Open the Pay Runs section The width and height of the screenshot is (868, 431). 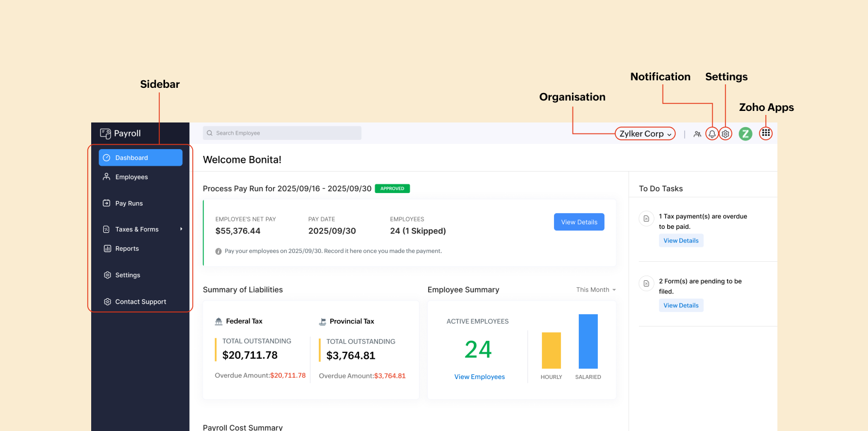(x=128, y=203)
